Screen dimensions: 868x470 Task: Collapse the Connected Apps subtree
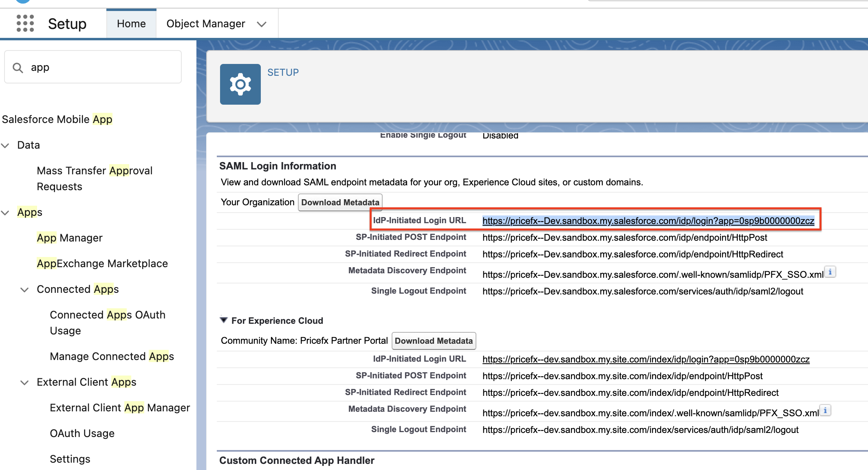click(x=24, y=290)
